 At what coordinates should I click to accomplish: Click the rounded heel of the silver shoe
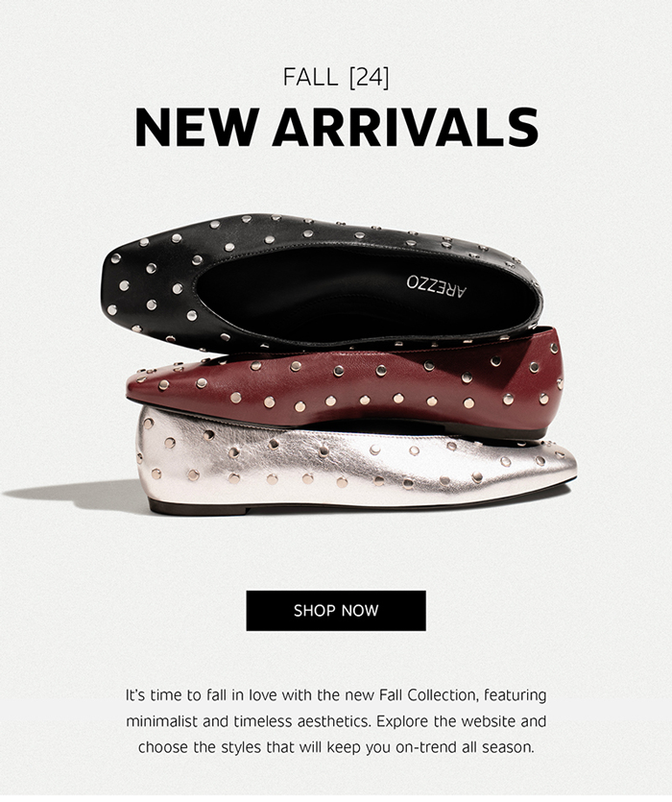point(154,460)
